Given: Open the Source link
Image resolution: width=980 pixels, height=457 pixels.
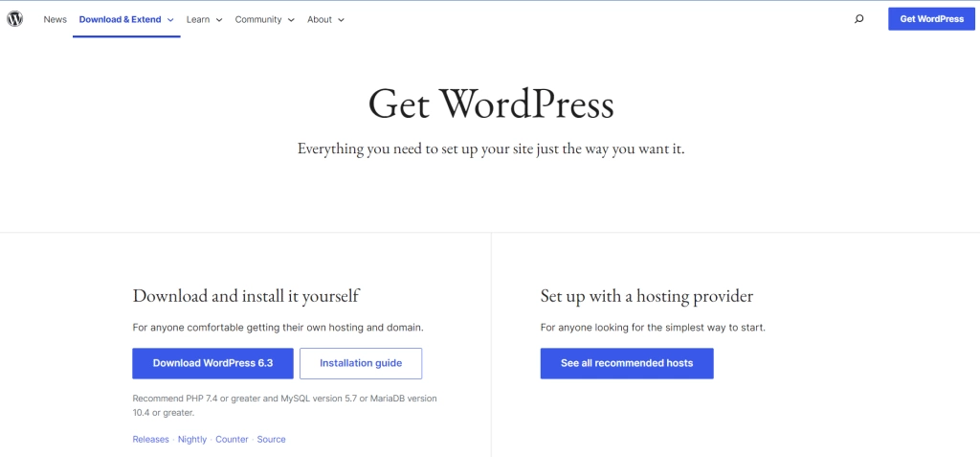Looking at the screenshot, I should (271, 440).
